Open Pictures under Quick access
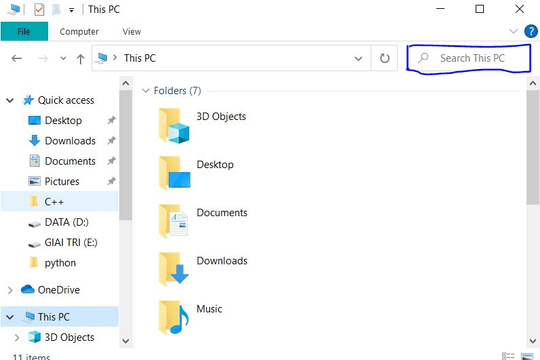 click(62, 182)
